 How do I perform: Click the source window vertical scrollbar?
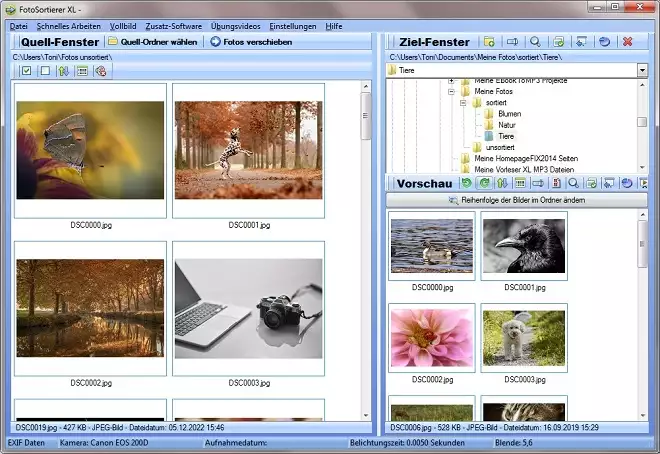coord(365,250)
